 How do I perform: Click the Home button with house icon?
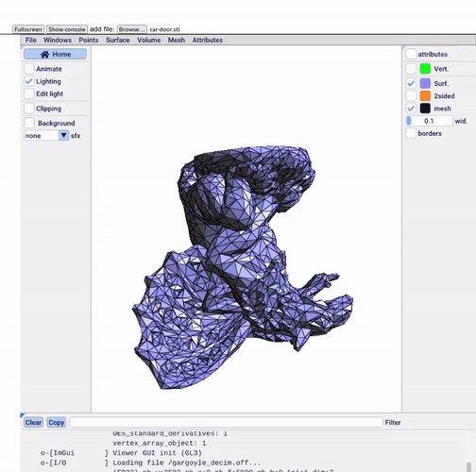(x=55, y=54)
